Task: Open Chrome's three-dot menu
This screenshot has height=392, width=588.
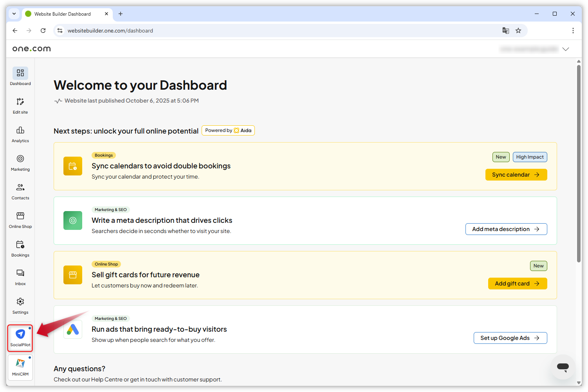Action: pos(573,30)
